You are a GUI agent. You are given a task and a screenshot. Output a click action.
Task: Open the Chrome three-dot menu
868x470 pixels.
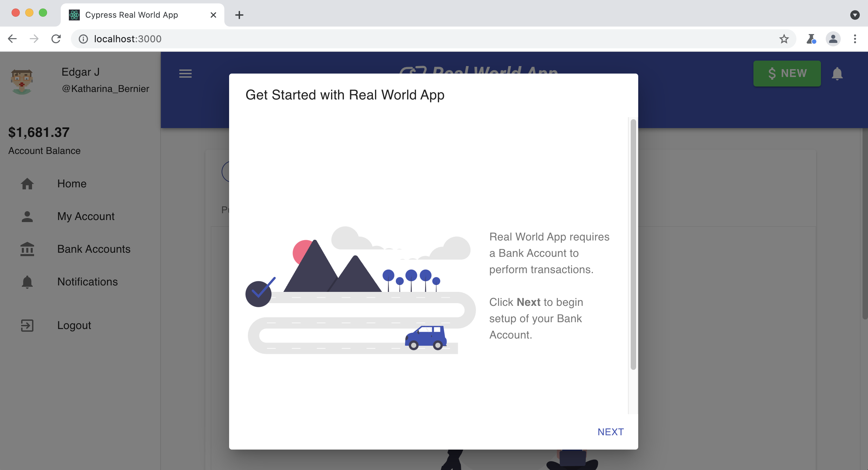coord(855,38)
